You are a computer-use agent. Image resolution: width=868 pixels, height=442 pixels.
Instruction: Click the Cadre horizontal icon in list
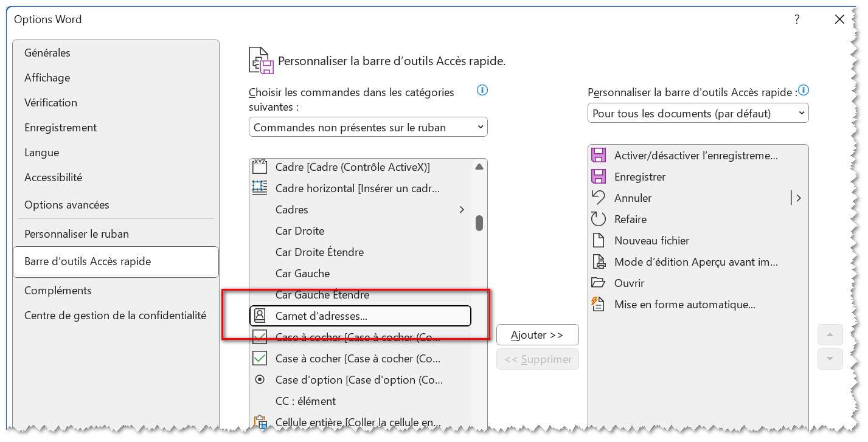pos(260,188)
